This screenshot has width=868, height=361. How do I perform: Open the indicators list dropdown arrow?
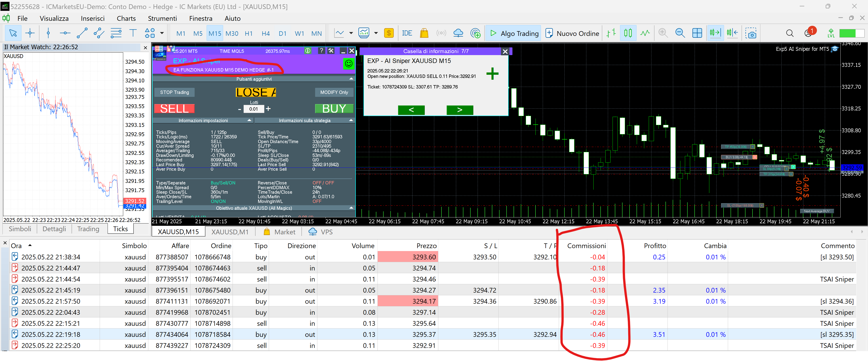click(x=376, y=33)
